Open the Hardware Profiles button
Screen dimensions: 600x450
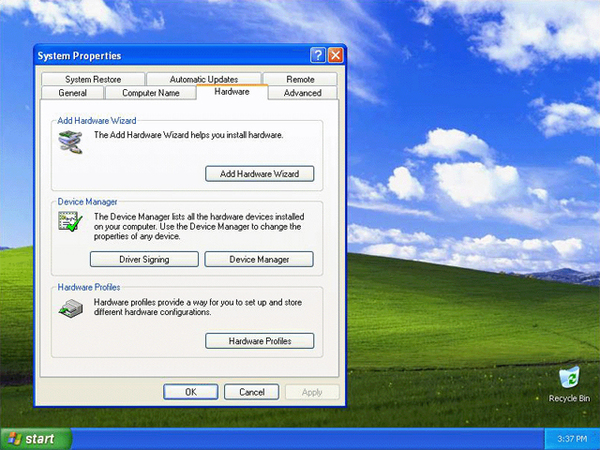[259, 341]
